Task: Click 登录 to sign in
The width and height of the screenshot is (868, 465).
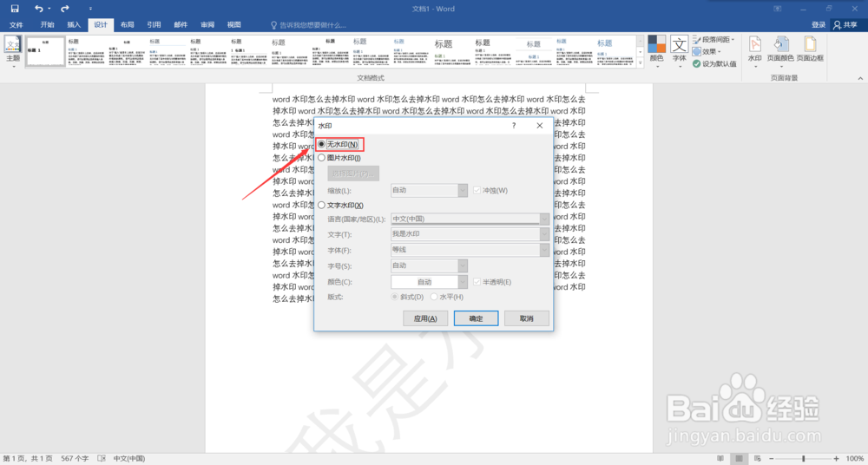Action: 819,25
